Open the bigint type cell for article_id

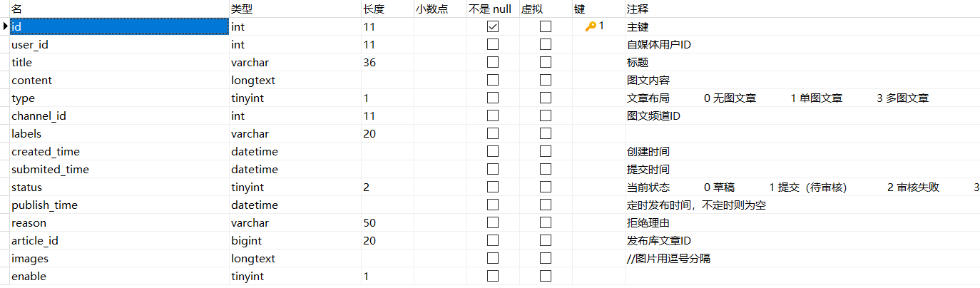(247, 241)
